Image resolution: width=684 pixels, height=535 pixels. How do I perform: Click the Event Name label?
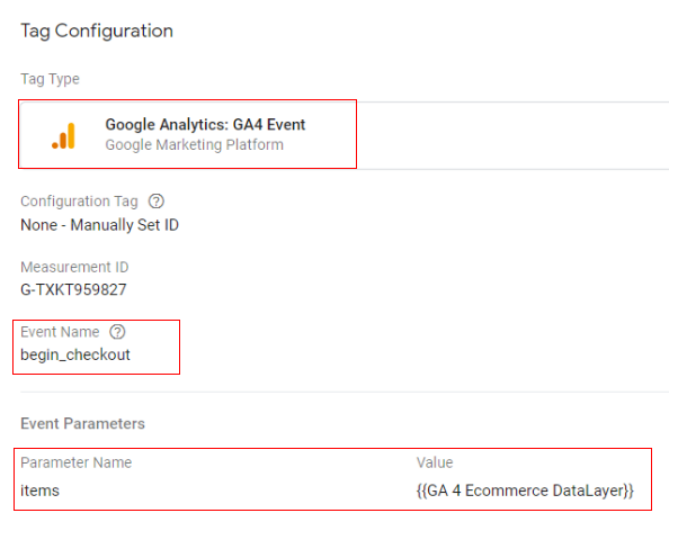(x=60, y=332)
